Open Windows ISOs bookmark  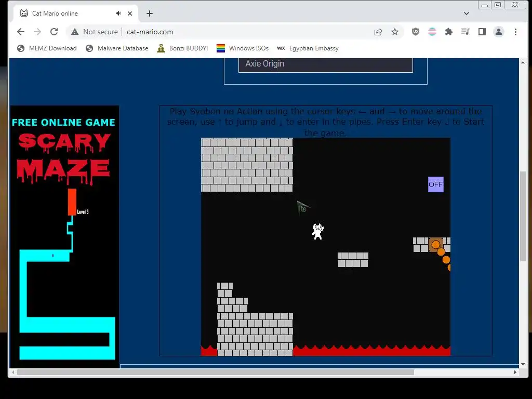pos(243,48)
